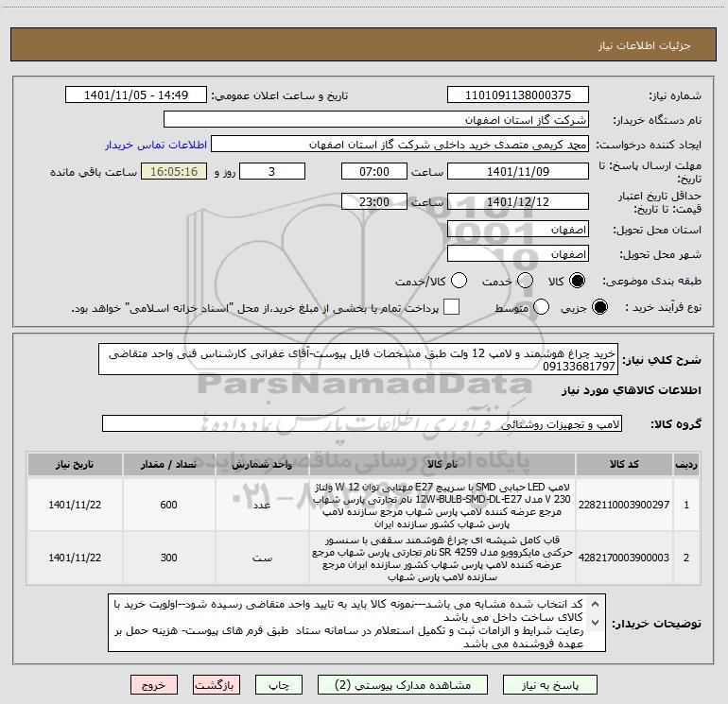
Task: Click the نام کالا column header
Action: click(442, 464)
